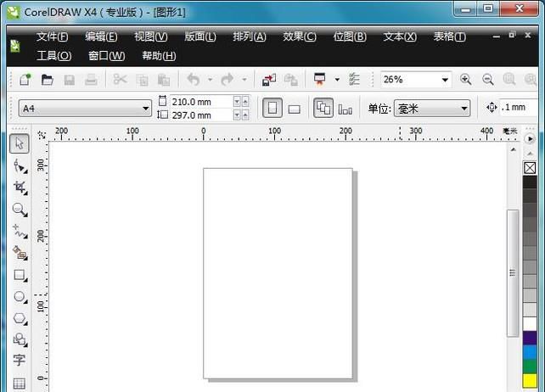Click the new document button
The height and width of the screenshot is (392, 545).
click(25, 80)
